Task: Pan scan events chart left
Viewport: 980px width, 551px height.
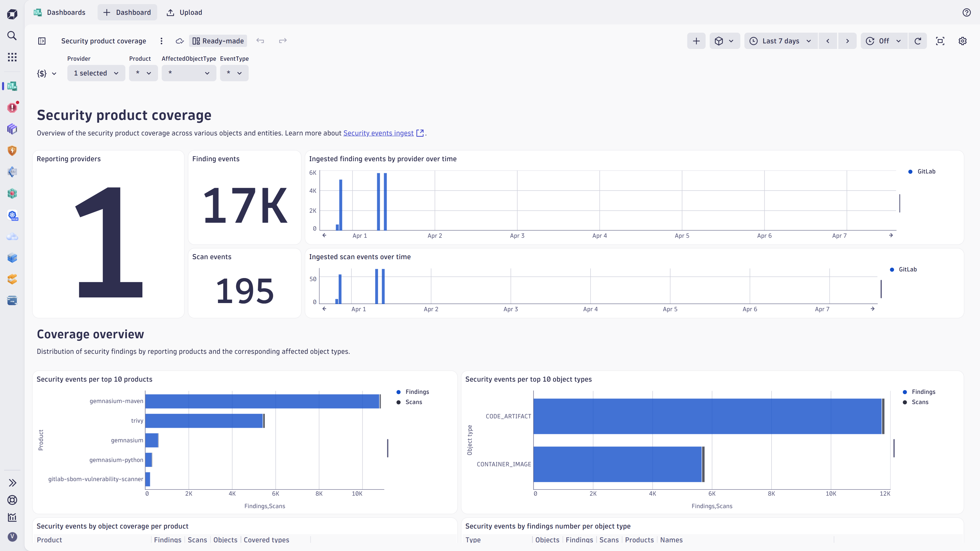Action: tap(324, 309)
